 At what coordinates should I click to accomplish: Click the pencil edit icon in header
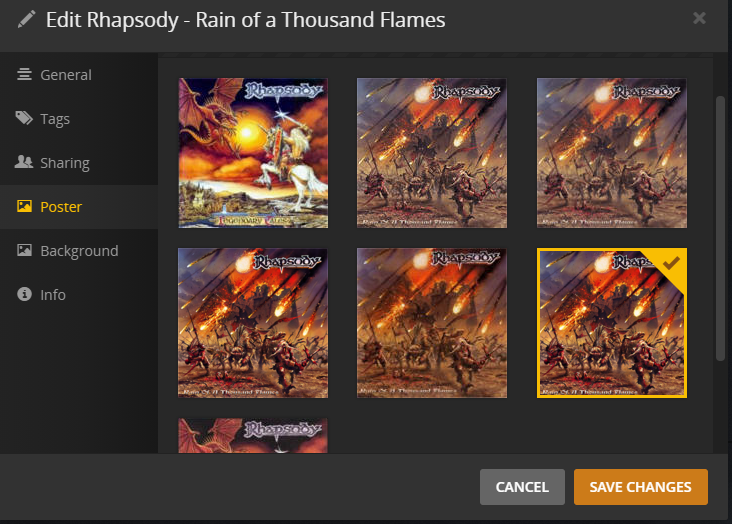(26, 20)
